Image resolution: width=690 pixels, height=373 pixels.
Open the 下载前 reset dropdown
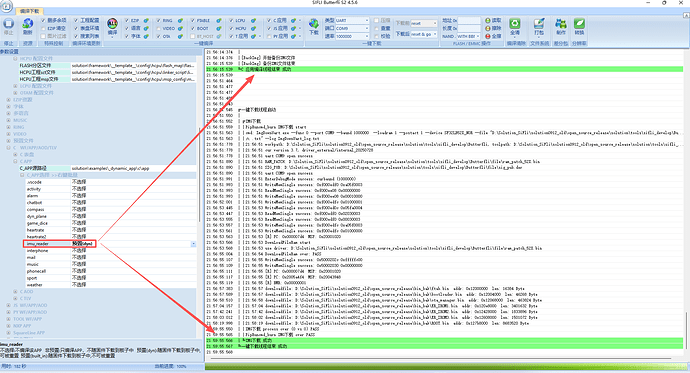point(435,23)
